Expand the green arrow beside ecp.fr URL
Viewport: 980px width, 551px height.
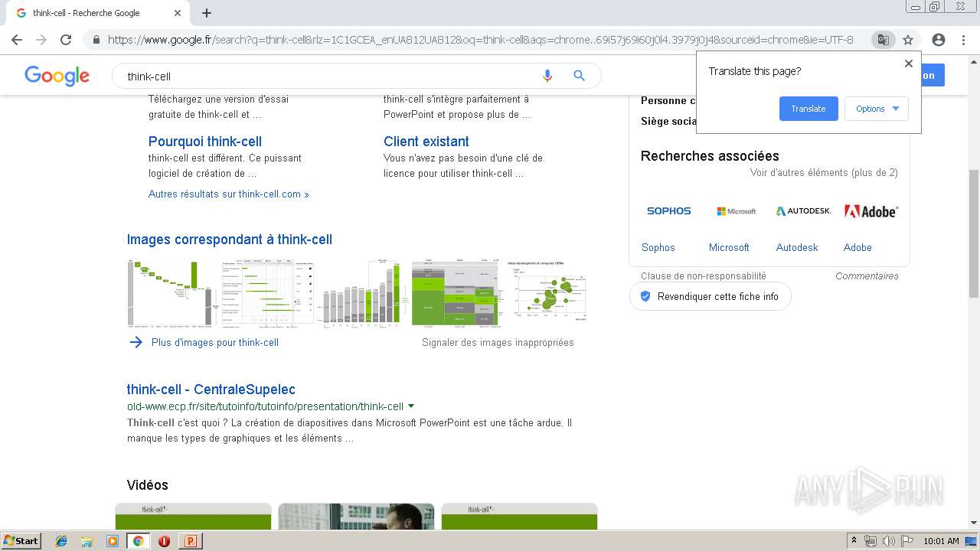click(411, 406)
